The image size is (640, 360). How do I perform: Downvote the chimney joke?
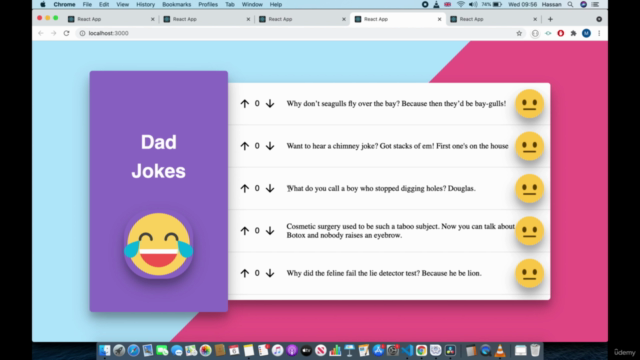[270, 146]
